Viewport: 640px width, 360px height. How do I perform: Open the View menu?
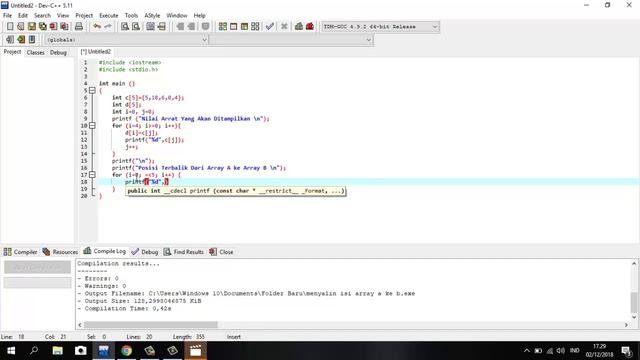63,16
